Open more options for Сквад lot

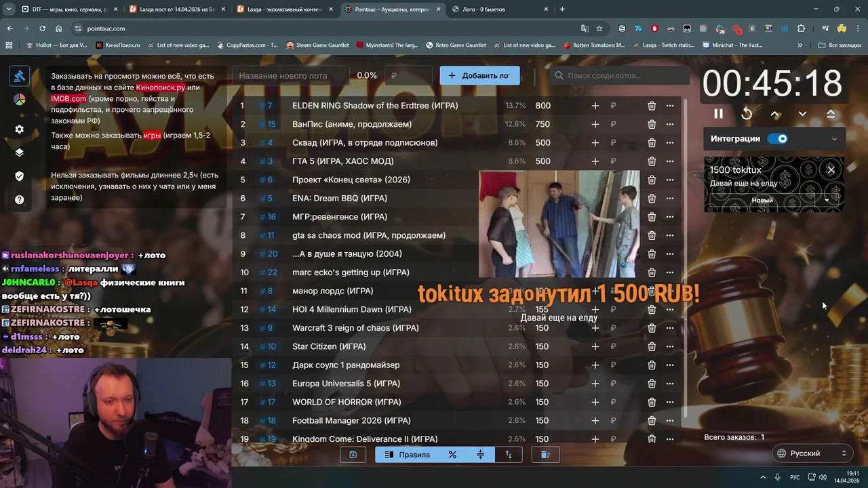(x=670, y=143)
